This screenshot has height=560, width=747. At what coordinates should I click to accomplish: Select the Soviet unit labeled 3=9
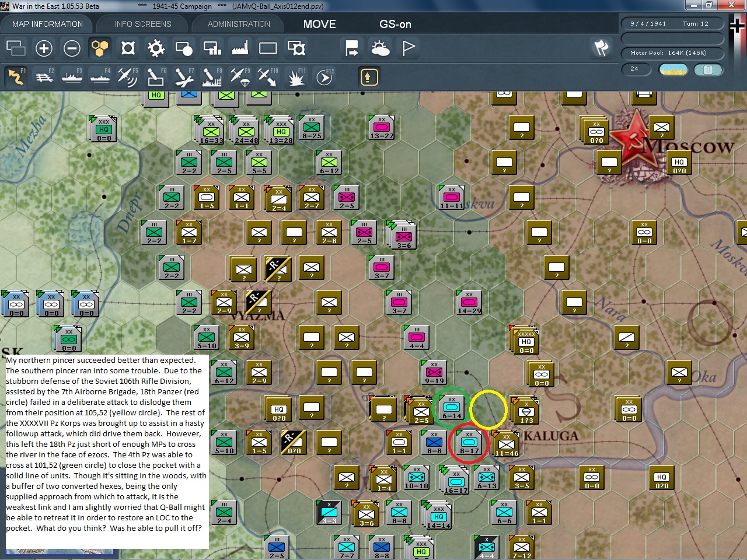coord(241,338)
